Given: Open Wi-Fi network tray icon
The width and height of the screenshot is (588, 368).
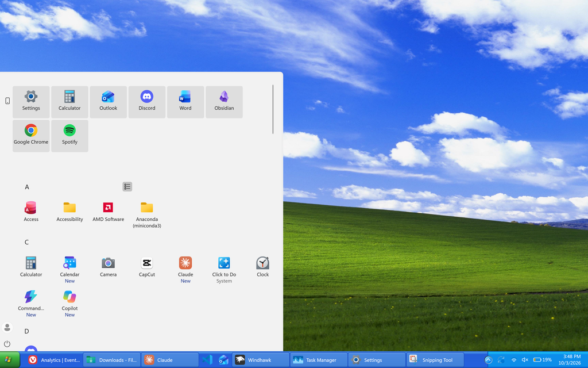Looking at the screenshot, I should (514, 360).
